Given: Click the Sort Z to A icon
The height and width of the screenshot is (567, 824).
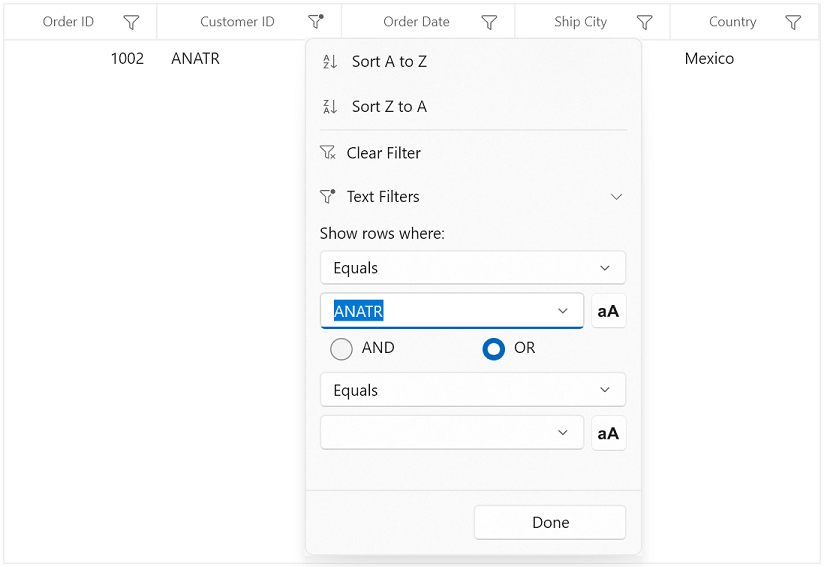Looking at the screenshot, I should (x=330, y=107).
